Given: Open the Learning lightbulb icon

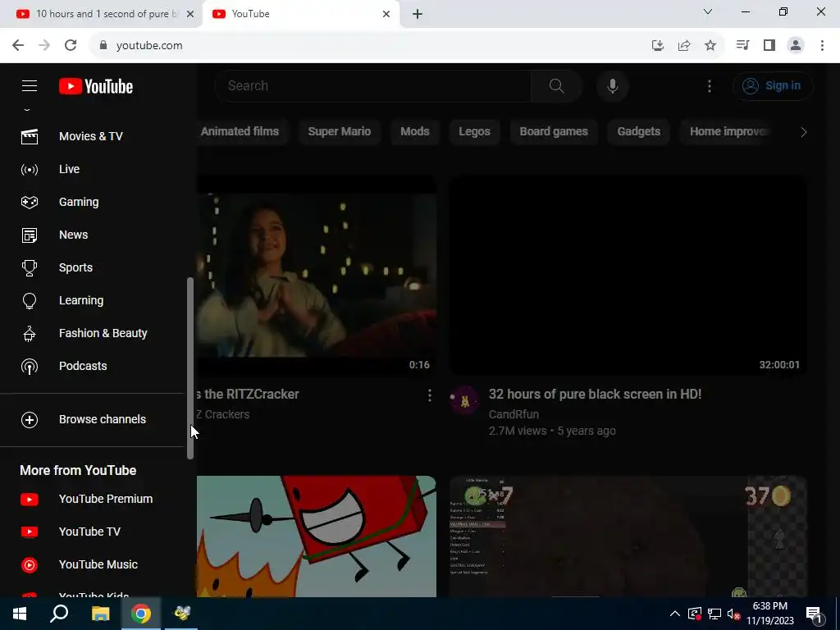Looking at the screenshot, I should click(30, 301).
